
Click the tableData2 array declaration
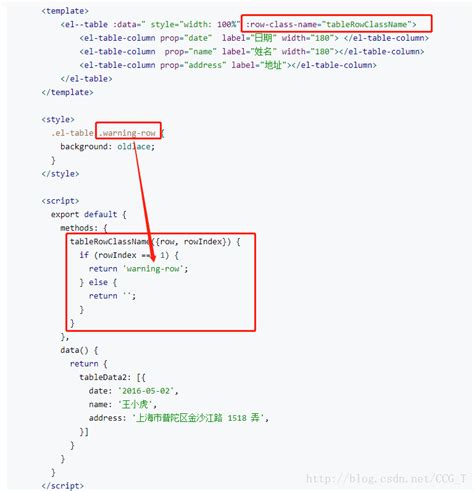point(112,377)
